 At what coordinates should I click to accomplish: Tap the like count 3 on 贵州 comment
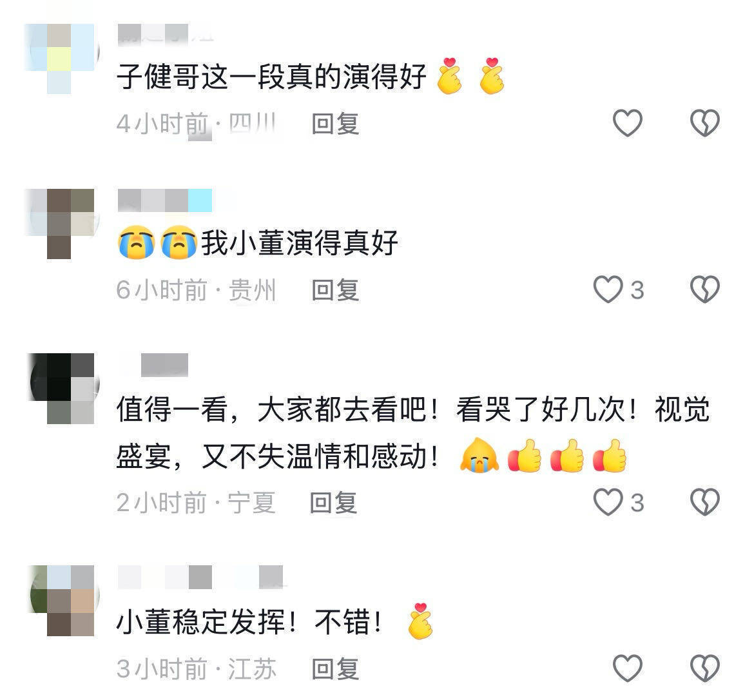click(637, 290)
